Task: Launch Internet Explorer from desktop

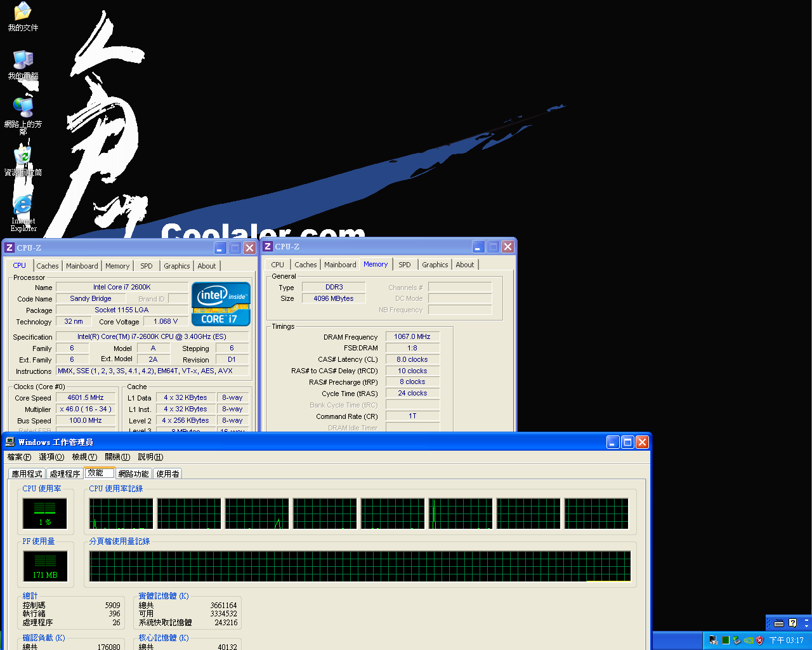Action: 23,213
